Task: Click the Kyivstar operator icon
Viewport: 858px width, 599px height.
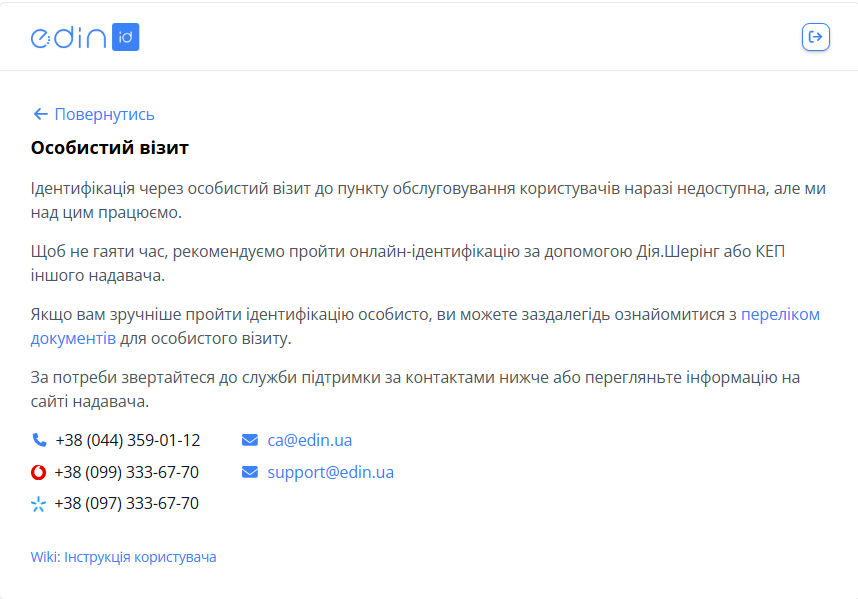Action: tap(38, 504)
